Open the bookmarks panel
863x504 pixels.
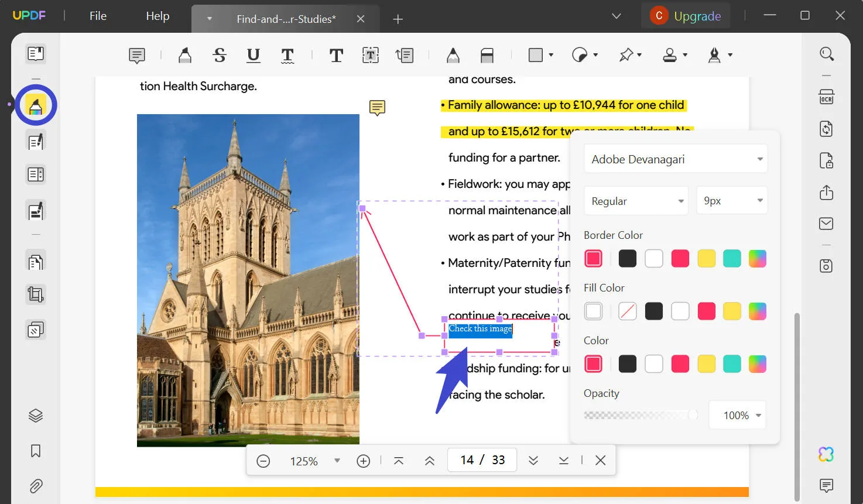[36, 451]
